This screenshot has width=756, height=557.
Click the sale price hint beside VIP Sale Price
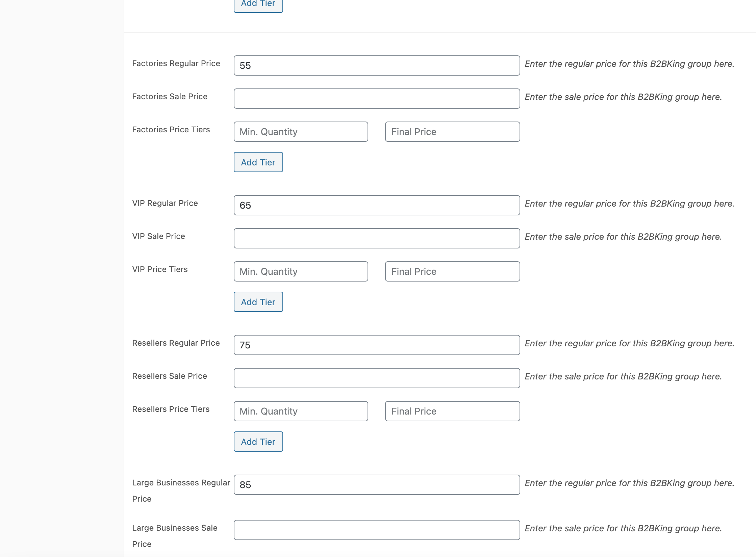pos(623,237)
